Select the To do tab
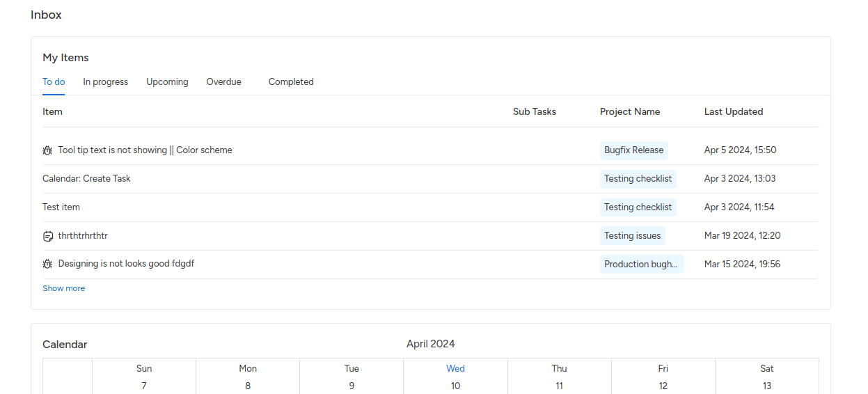Image resolution: width=868 pixels, height=394 pixels. pos(54,82)
